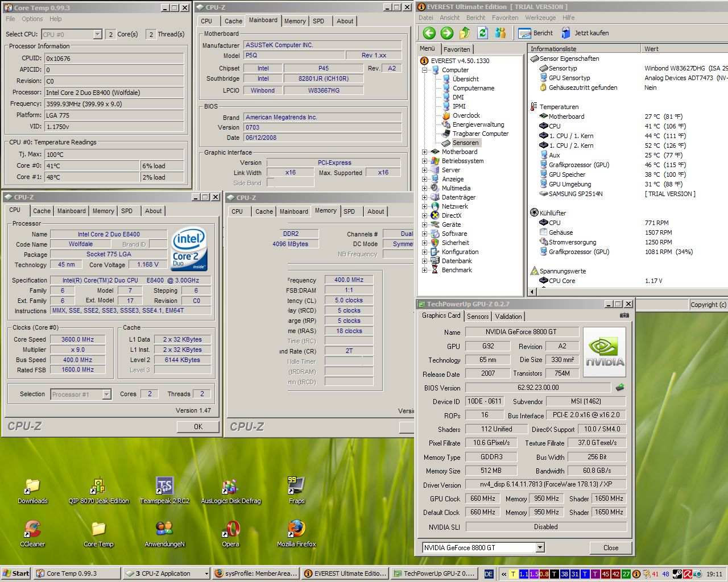
Task: Click the taskbar clock showing 19:11
Action: (x=714, y=574)
